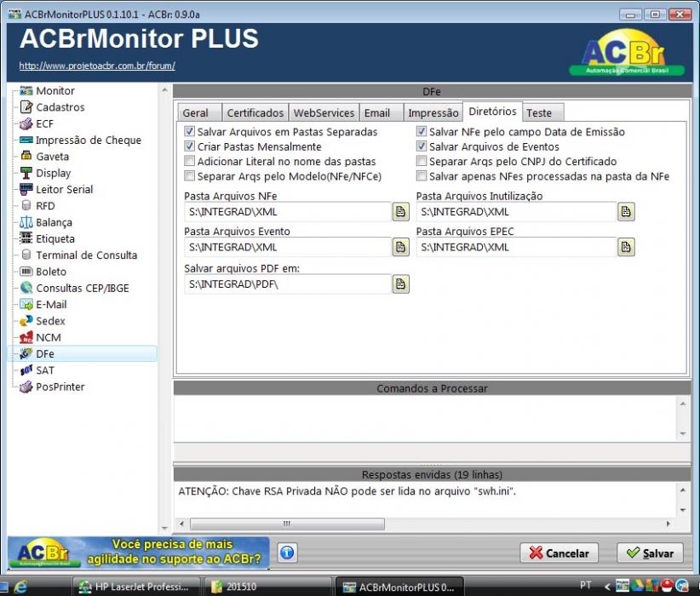This screenshot has height=596, width=700.
Task: Open Impressão de Cheque icon
Action: [26, 140]
